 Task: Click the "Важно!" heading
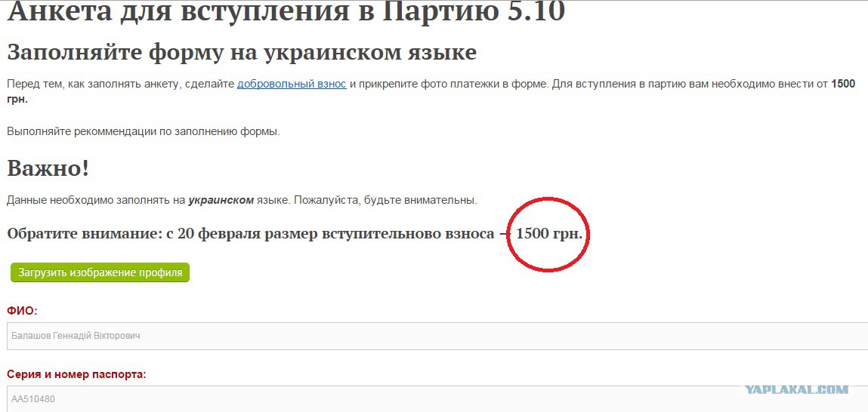click(48, 169)
